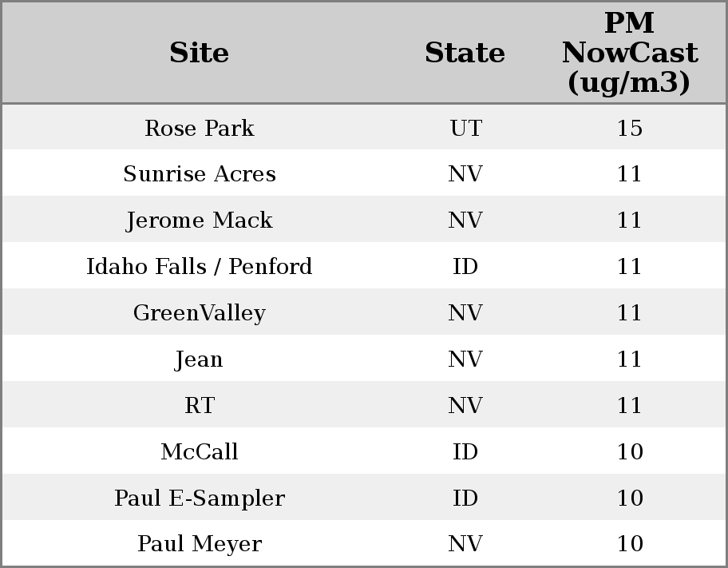
Task: Click the GreenValley site cell
Action: coord(200,312)
